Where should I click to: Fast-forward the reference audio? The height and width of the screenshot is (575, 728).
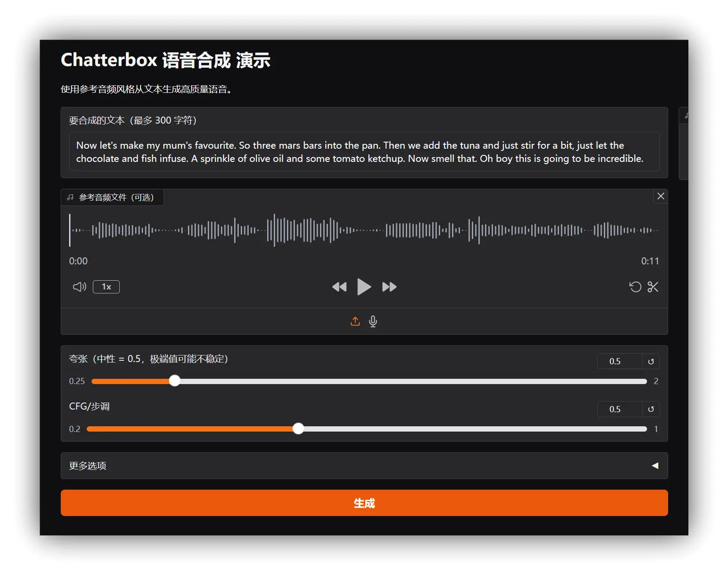point(389,287)
